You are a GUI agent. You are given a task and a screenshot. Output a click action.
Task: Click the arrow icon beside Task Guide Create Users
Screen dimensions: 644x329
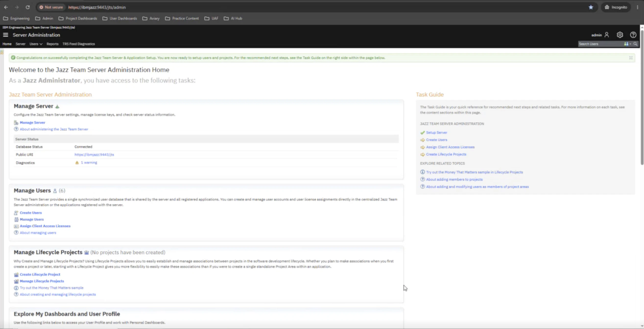(x=422, y=140)
